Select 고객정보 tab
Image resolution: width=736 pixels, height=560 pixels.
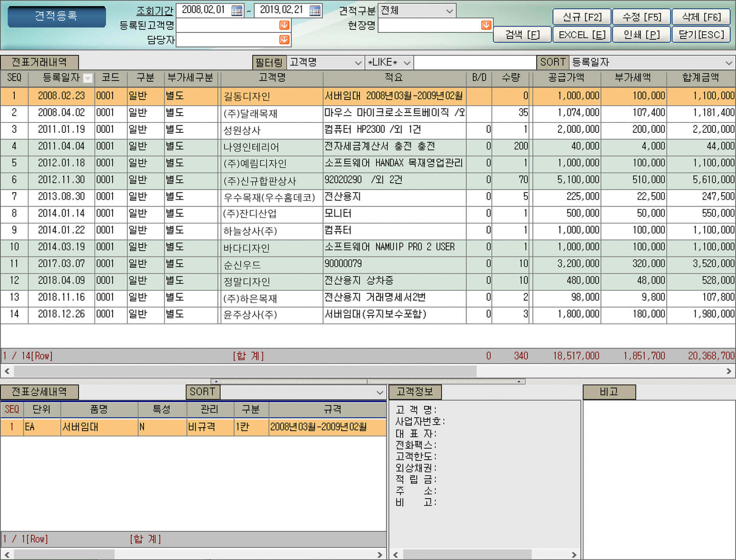(x=415, y=392)
